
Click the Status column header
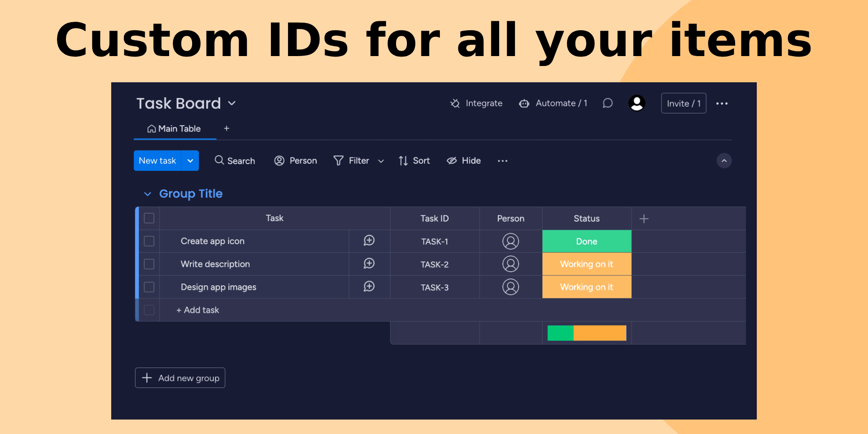587,219
